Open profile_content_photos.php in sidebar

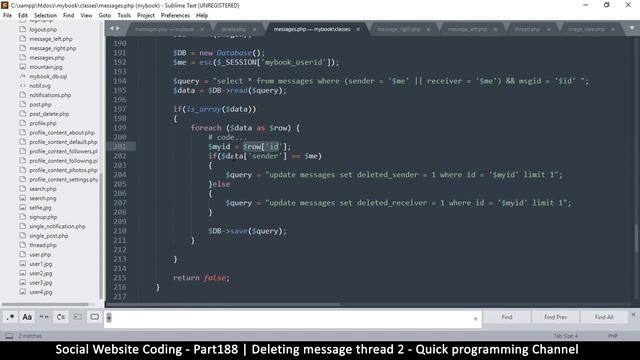tap(63, 170)
